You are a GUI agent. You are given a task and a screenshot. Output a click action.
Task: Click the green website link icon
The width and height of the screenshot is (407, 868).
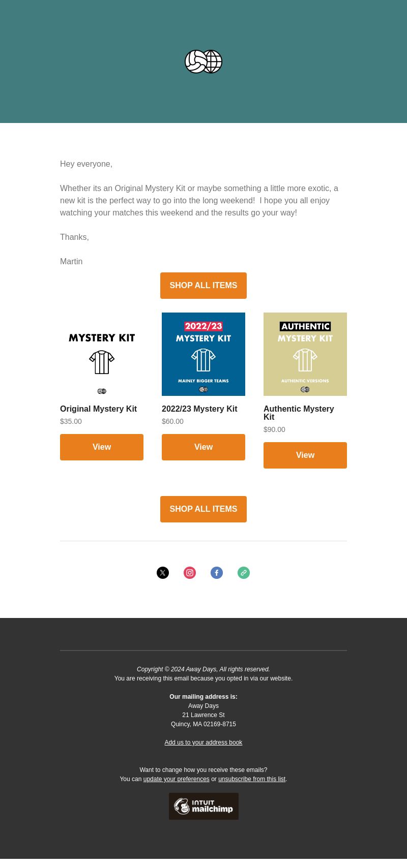click(x=244, y=573)
